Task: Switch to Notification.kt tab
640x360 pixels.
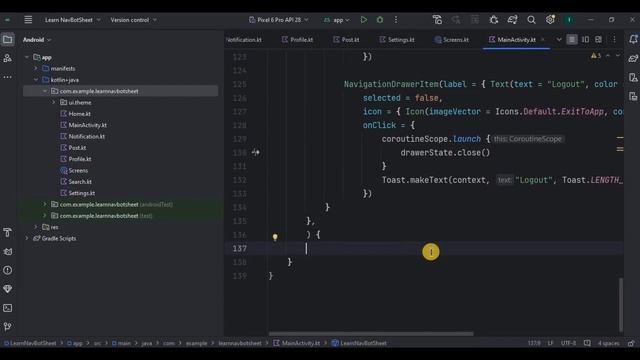Action: (x=244, y=40)
